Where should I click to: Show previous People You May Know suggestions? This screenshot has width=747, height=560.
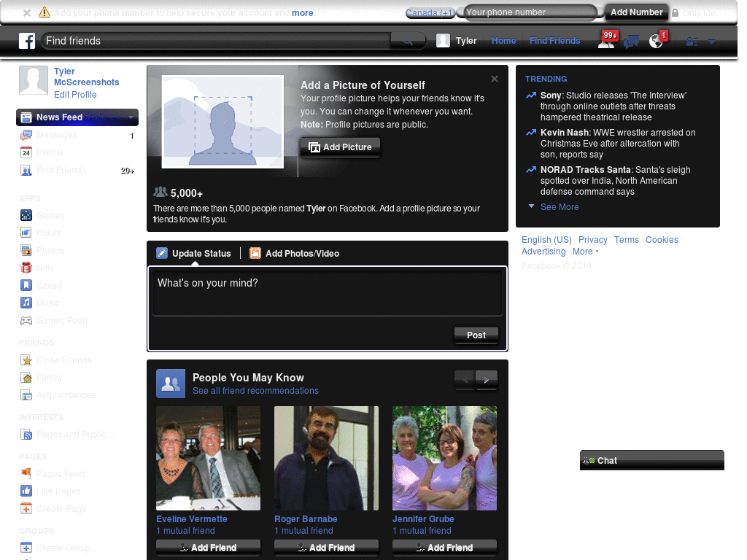(x=465, y=380)
